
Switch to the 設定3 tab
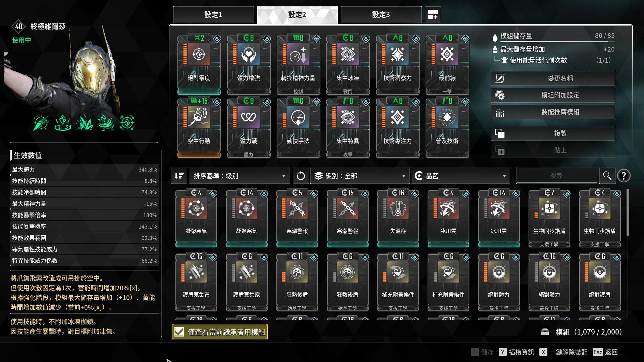click(x=381, y=15)
